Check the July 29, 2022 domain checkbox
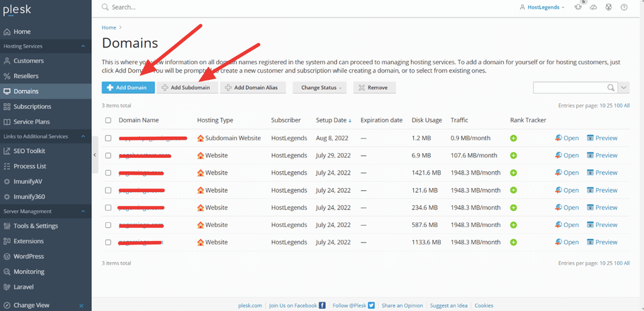 (108, 156)
